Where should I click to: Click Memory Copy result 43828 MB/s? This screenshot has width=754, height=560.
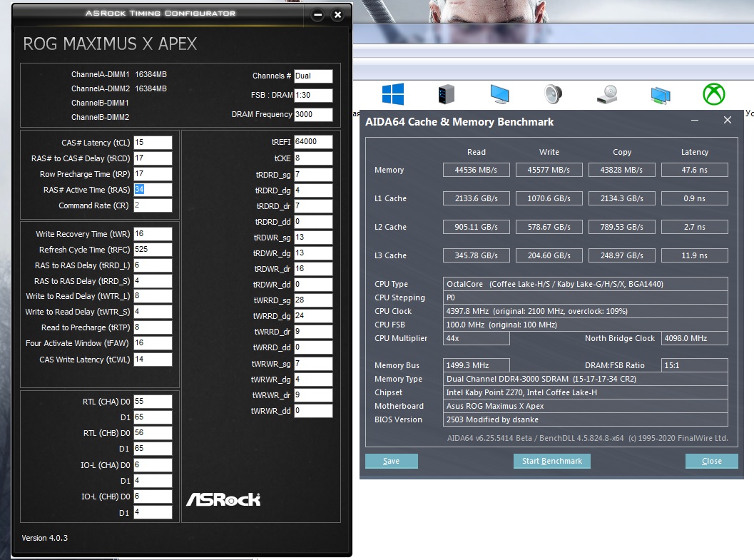[622, 170]
